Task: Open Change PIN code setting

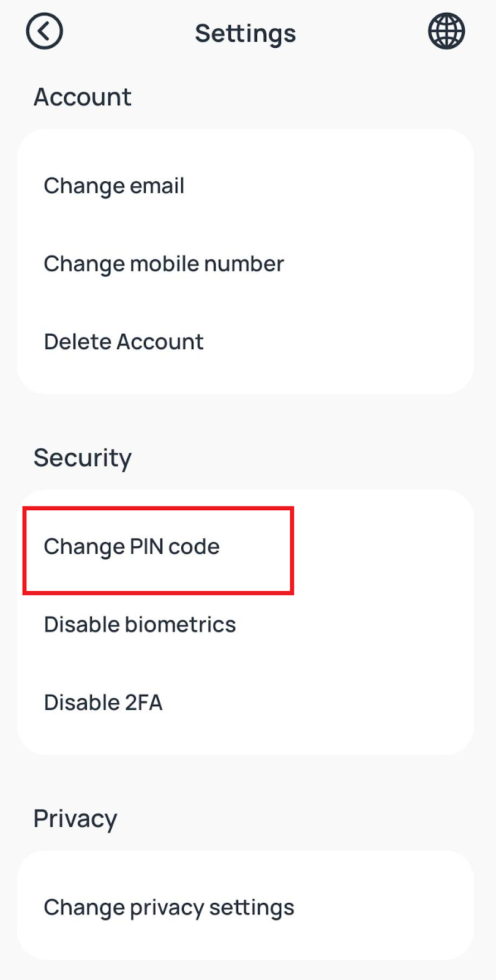Action: pyautogui.click(x=132, y=546)
